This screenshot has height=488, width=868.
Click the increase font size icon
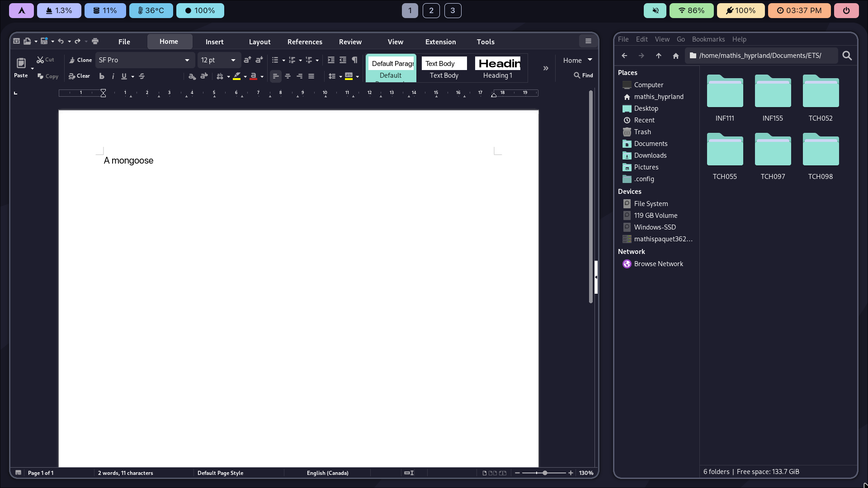click(x=247, y=60)
